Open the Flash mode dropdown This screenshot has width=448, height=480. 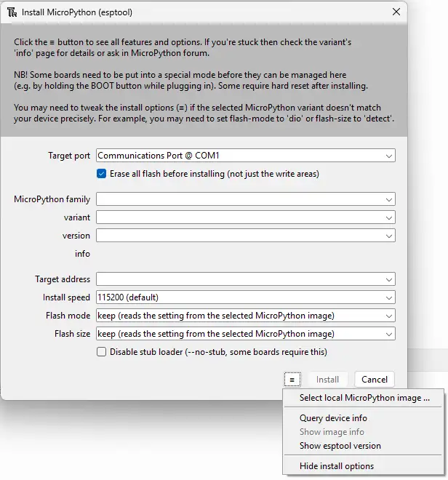(246, 316)
